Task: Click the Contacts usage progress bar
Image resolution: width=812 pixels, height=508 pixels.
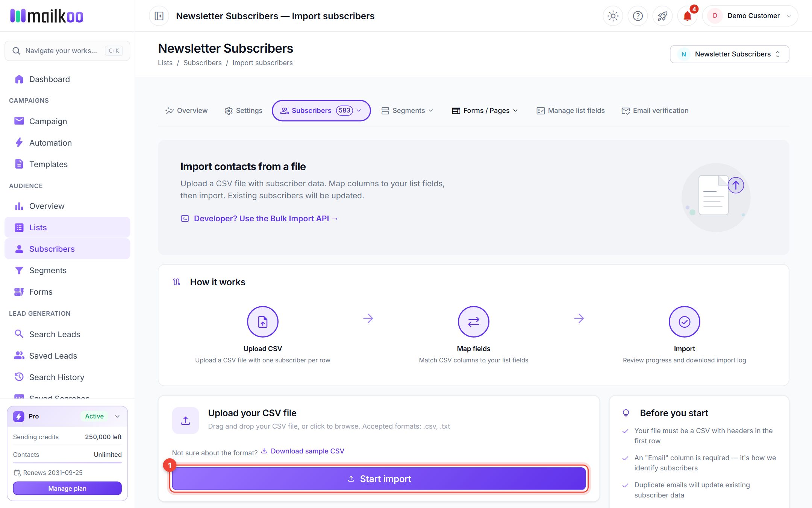Action: [x=67, y=462]
